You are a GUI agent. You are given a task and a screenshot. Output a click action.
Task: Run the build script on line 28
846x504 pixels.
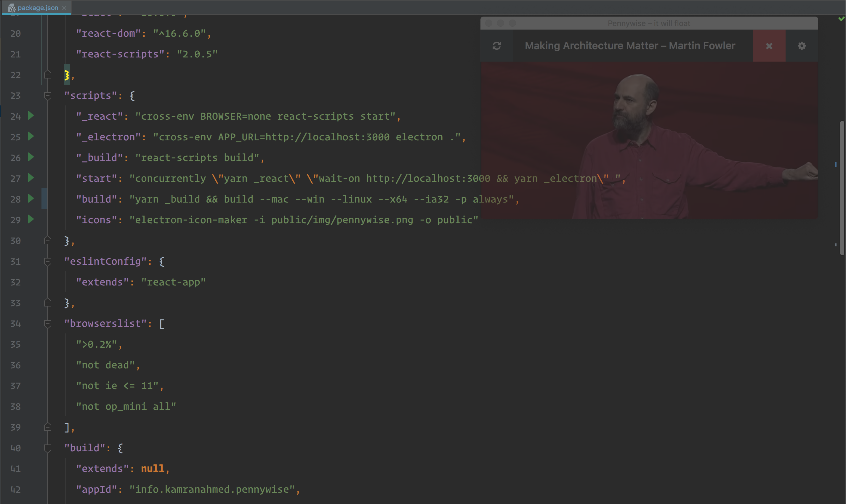click(x=31, y=199)
